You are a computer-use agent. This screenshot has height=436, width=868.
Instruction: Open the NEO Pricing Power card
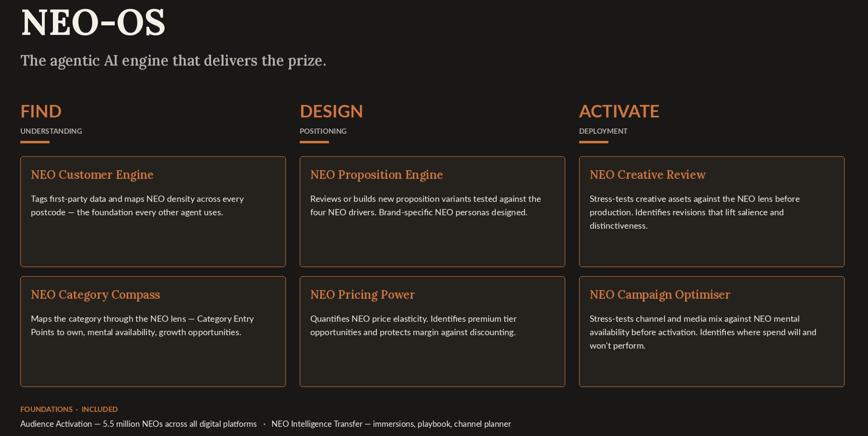[432, 332]
